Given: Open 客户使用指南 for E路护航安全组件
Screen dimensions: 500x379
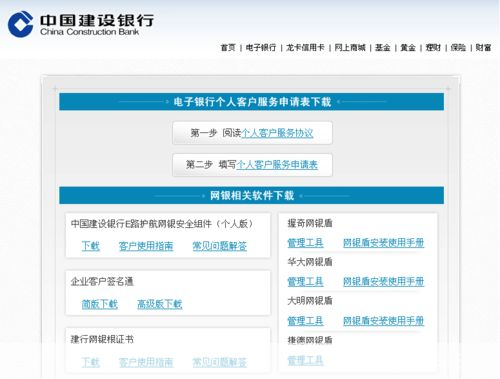Looking at the screenshot, I should [146, 246].
